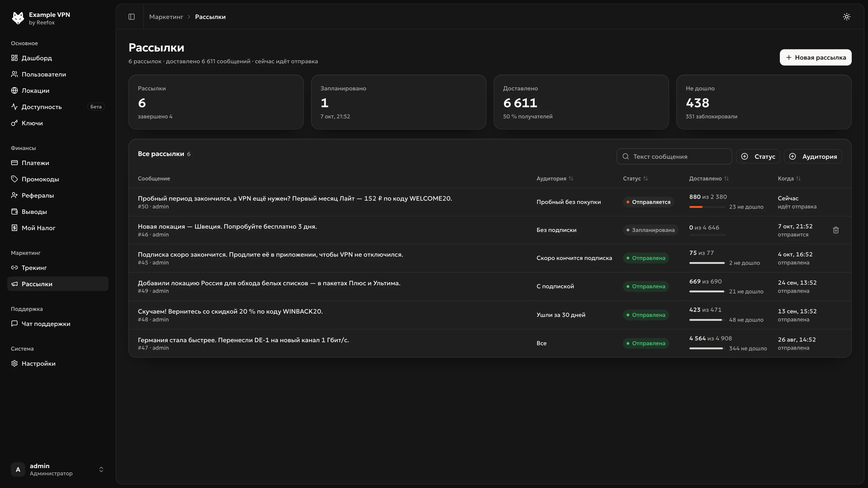Delete the scheduled Швеция mailing via trash icon
This screenshot has height=488, width=868.
[836, 230]
